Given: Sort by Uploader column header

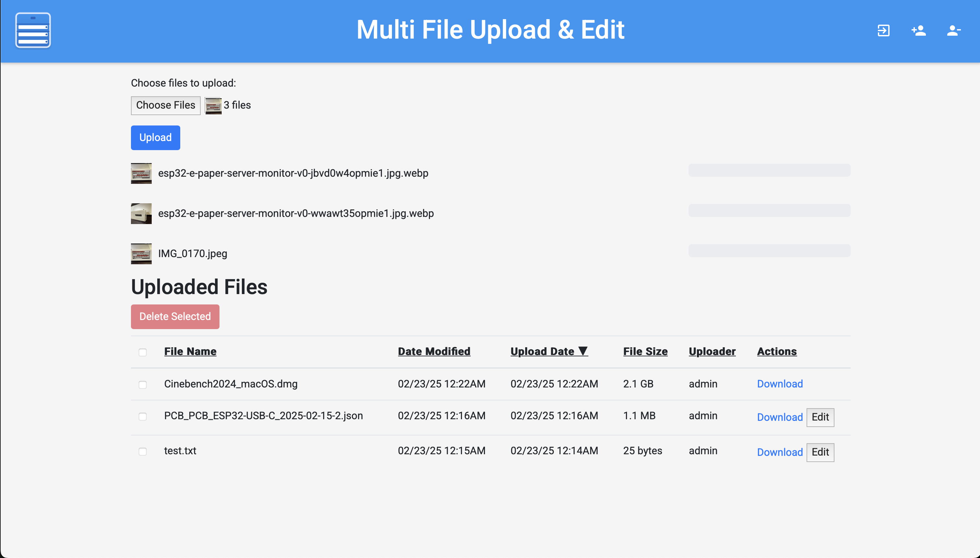Looking at the screenshot, I should pos(712,351).
